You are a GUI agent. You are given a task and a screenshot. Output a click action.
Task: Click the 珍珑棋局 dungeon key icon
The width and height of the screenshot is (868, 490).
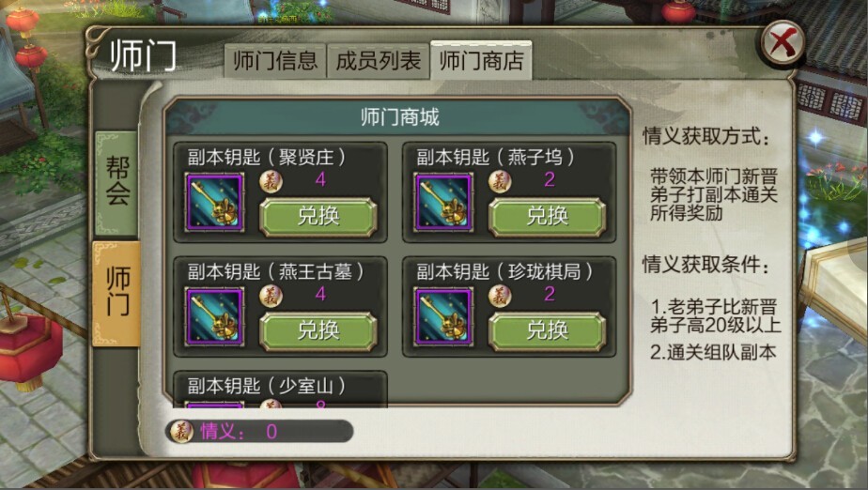pyautogui.click(x=443, y=317)
